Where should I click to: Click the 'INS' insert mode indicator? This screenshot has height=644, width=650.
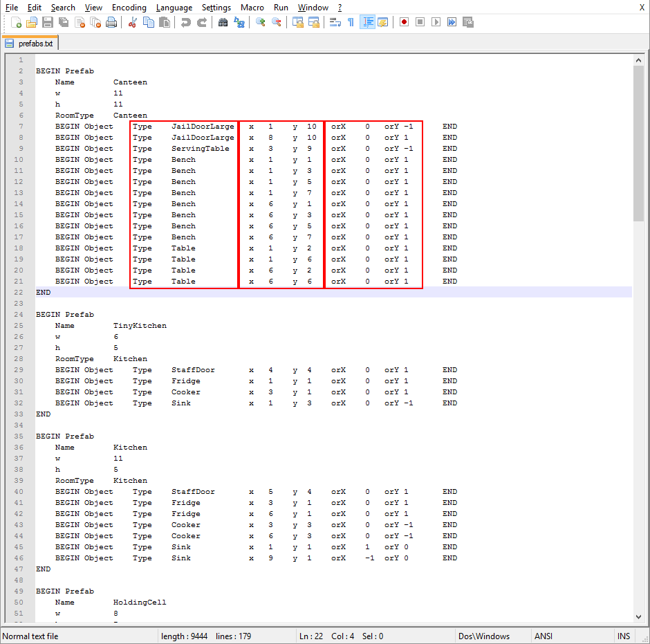(624, 636)
